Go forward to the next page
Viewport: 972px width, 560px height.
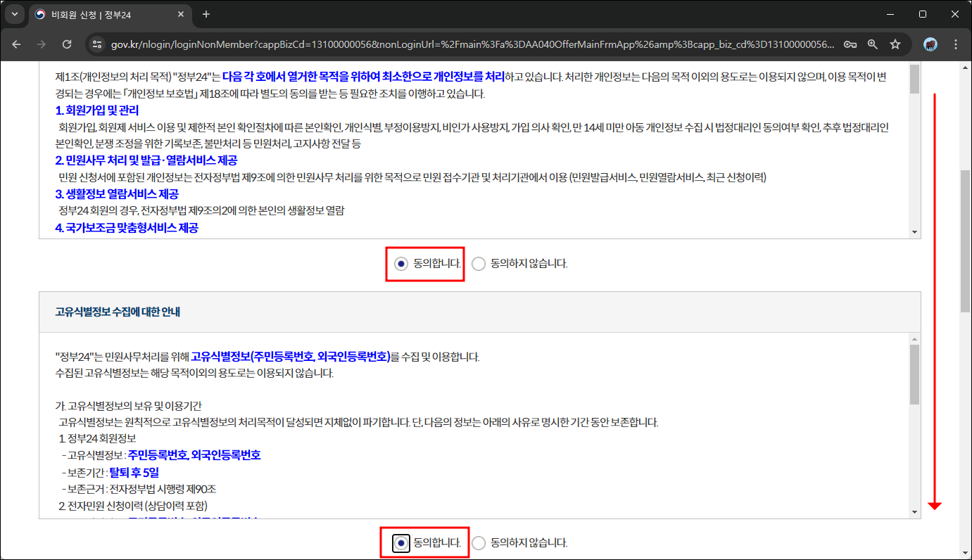[42, 44]
